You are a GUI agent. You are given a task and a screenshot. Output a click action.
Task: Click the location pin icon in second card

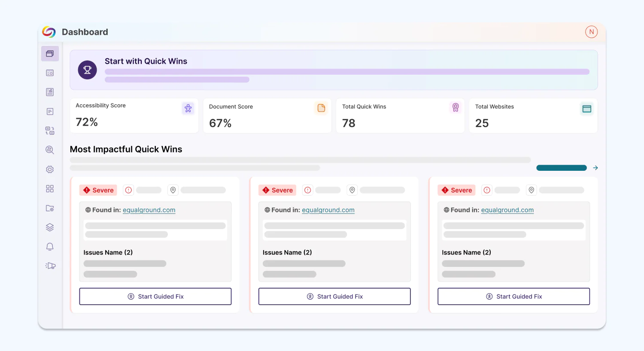pos(352,190)
